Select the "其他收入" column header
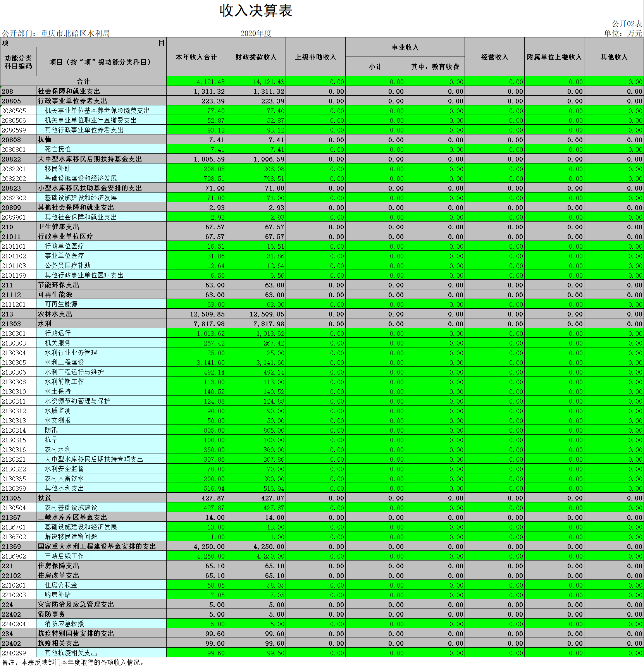The image size is (644, 667). coord(614,57)
